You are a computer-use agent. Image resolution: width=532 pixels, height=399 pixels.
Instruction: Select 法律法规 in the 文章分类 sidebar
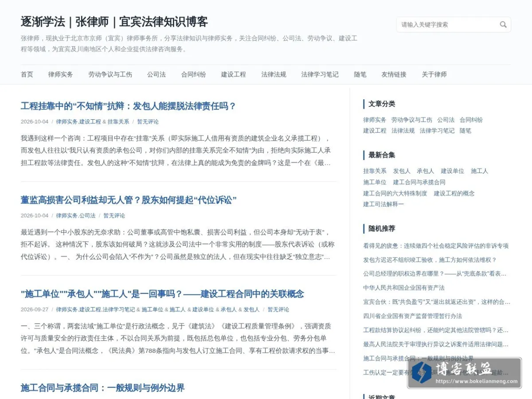[403, 131]
